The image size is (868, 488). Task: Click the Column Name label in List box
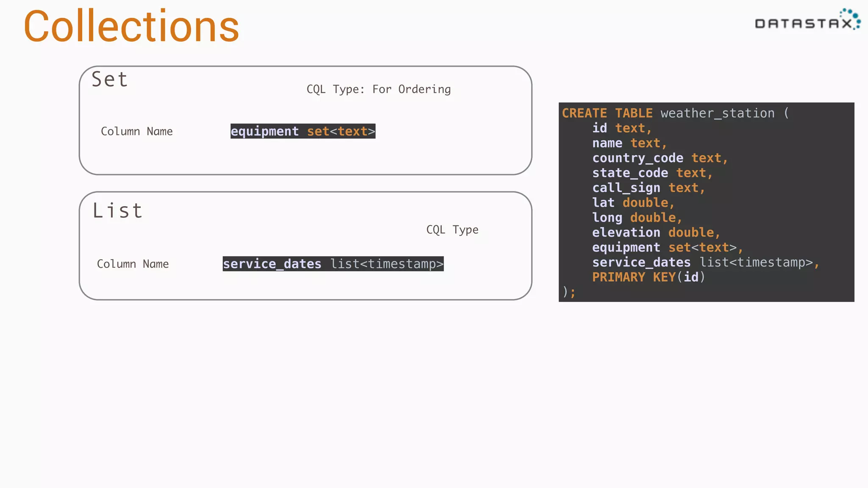133,264
